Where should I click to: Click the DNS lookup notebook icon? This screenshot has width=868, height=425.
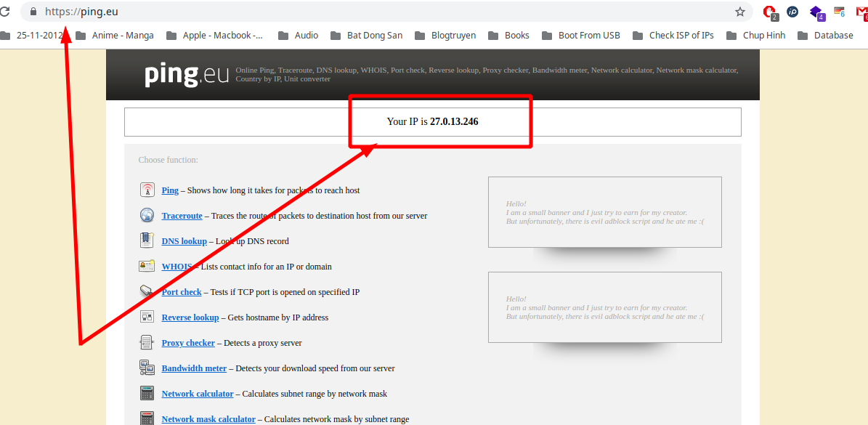(147, 240)
